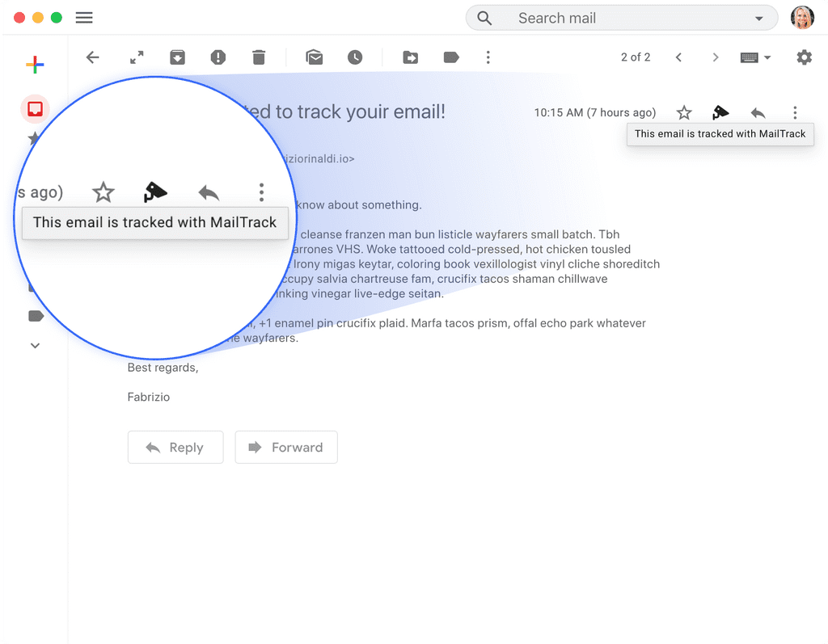Click the '2 of 2' counter text
This screenshot has height=644, width=828.
point(636,57)
